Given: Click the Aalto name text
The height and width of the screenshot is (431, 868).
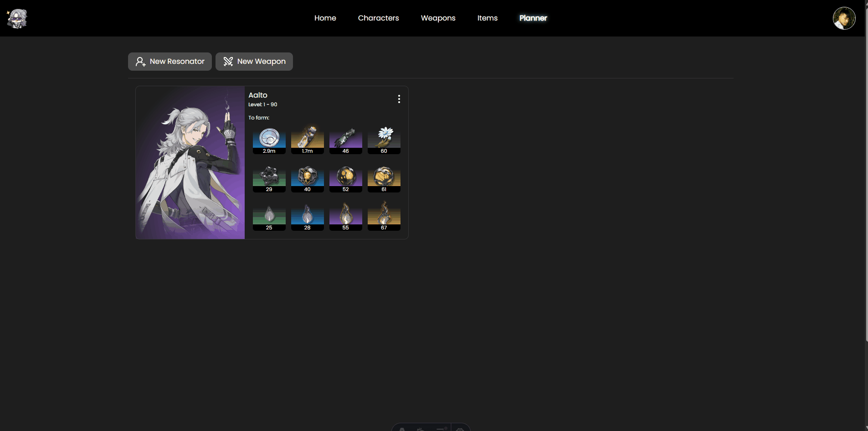Looking at the screenshot, I should point(258,95).
